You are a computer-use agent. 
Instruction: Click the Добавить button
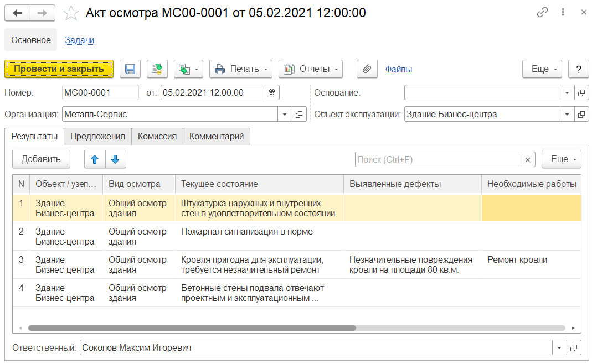[41, 159]
